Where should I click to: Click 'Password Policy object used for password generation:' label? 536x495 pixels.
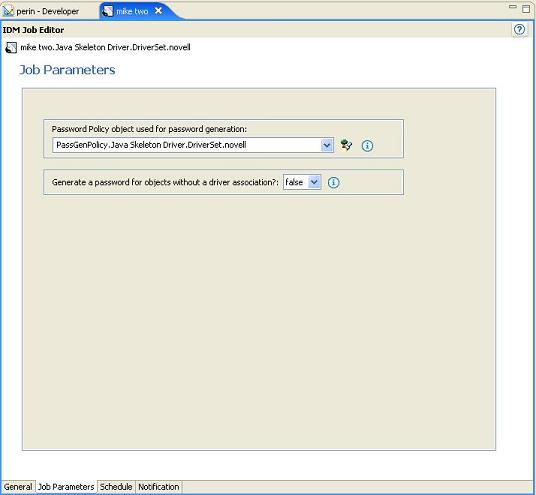click(x=149, y=129)
